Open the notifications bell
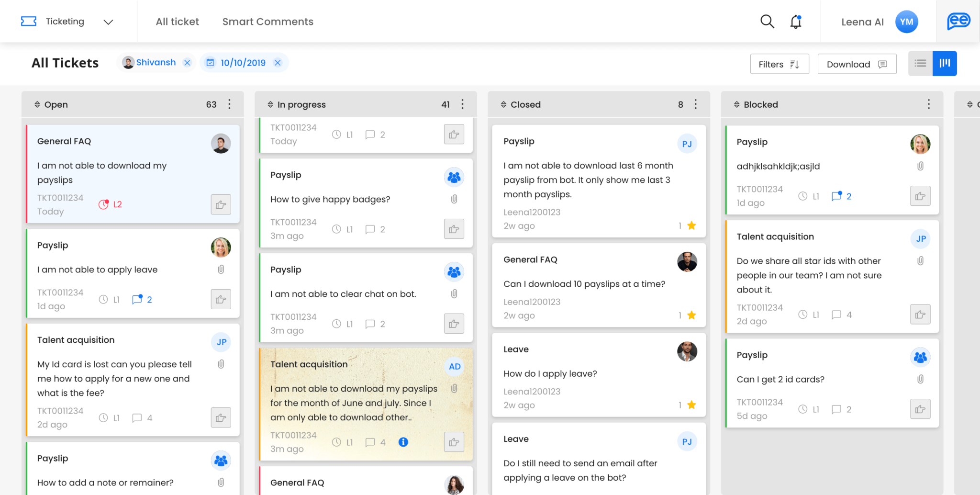 coord(796,22)
